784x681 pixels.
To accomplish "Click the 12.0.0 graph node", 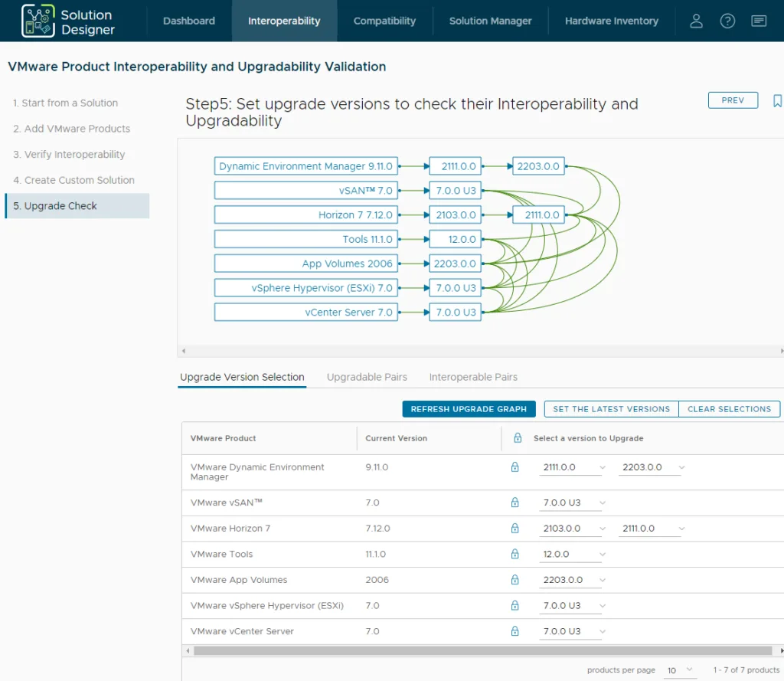I will [x=455, y=239].
